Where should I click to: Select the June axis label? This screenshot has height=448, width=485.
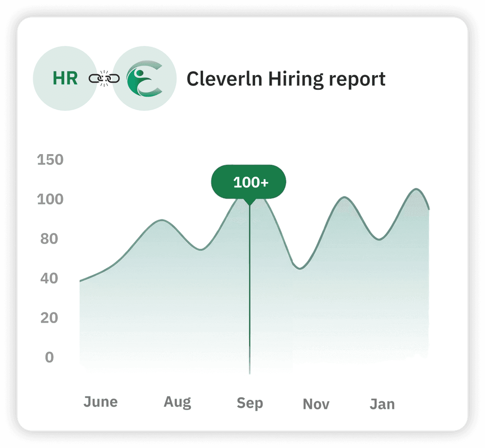coord(101,402)
